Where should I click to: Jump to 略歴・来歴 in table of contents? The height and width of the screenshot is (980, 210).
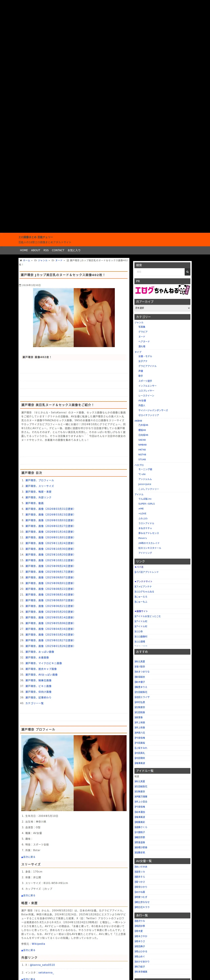click(x=38, y=492)
